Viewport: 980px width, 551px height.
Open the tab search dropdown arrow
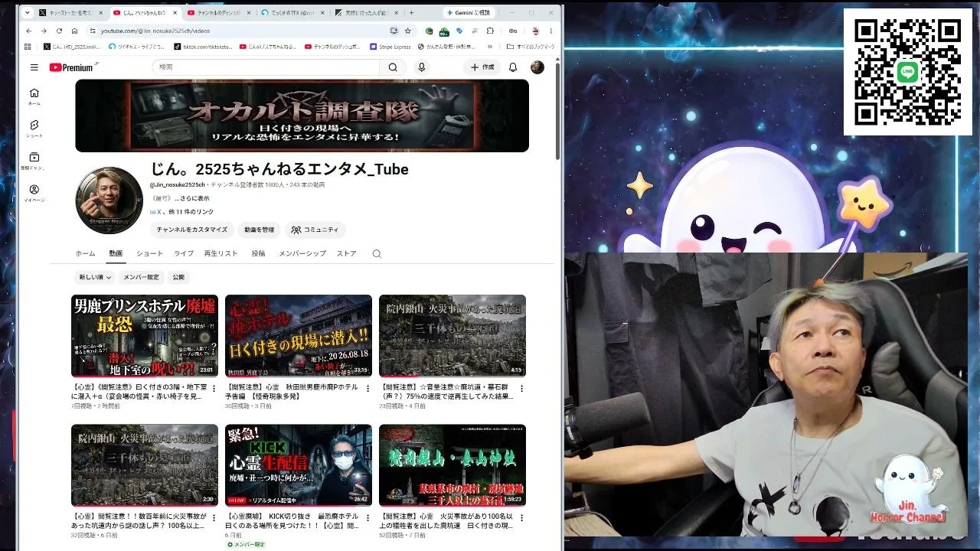pyautogui.click(x=28, y=13)
